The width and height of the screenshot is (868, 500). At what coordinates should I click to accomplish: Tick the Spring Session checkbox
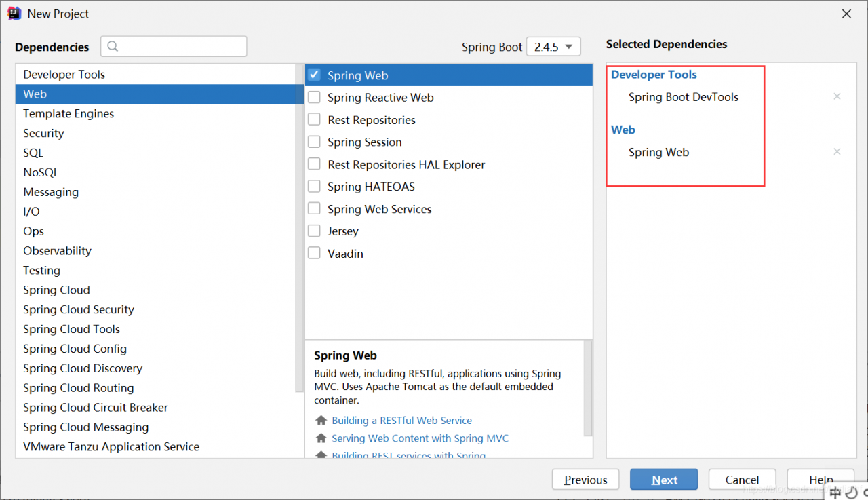(x=314, y=142)
